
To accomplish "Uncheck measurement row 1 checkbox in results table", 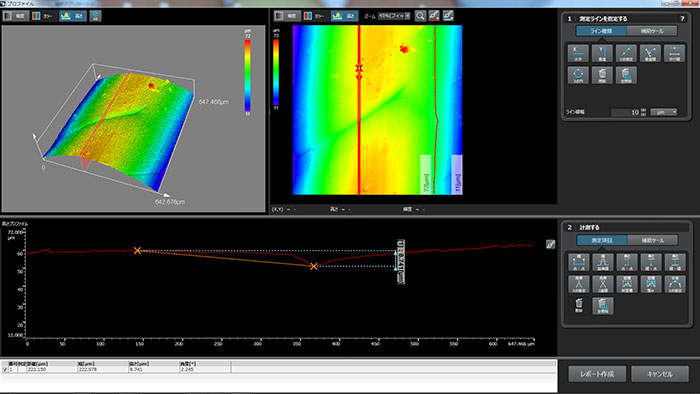I will pyautogui.click(x=5, y=369).
